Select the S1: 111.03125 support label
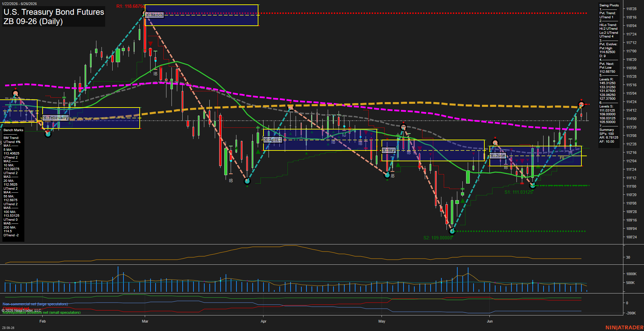 tap(519, 192)
